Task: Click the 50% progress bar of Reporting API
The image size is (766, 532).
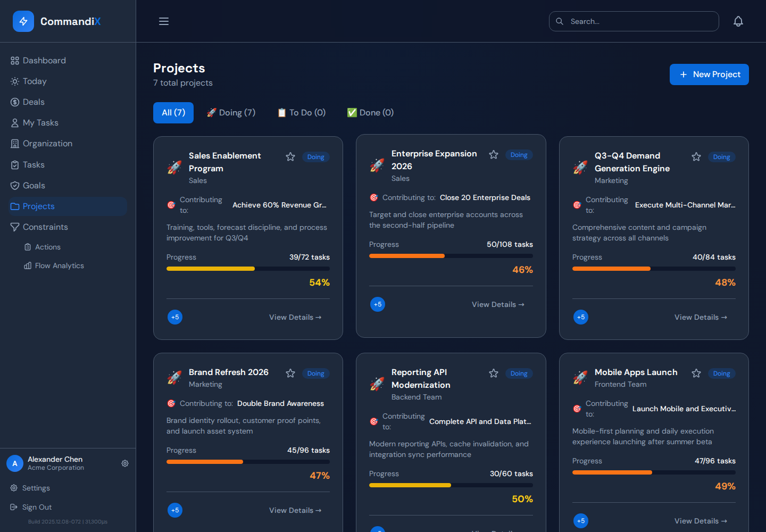Action: tap(451, 485)
